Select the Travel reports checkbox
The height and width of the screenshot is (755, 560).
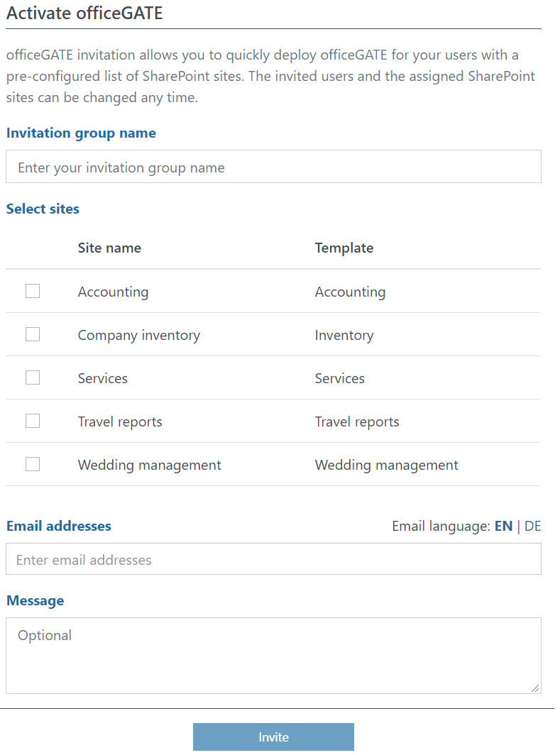(x=33, y=421)
